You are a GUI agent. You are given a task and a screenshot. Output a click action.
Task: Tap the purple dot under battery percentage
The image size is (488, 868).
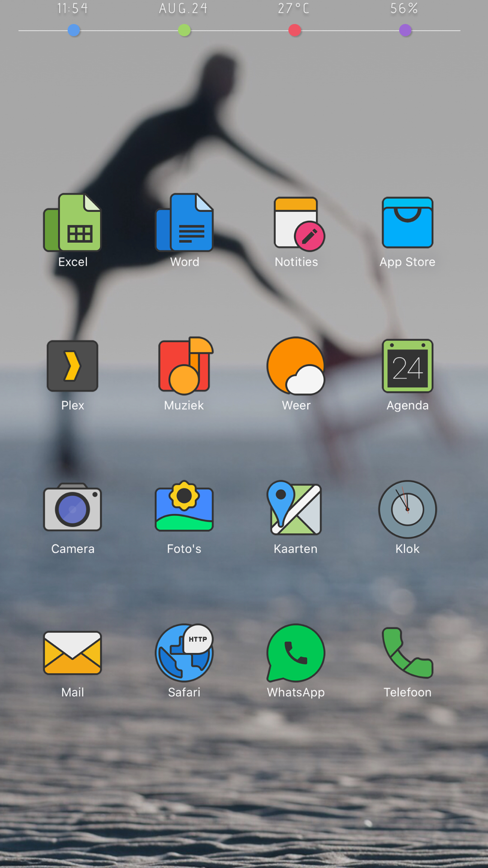point(405,30)
